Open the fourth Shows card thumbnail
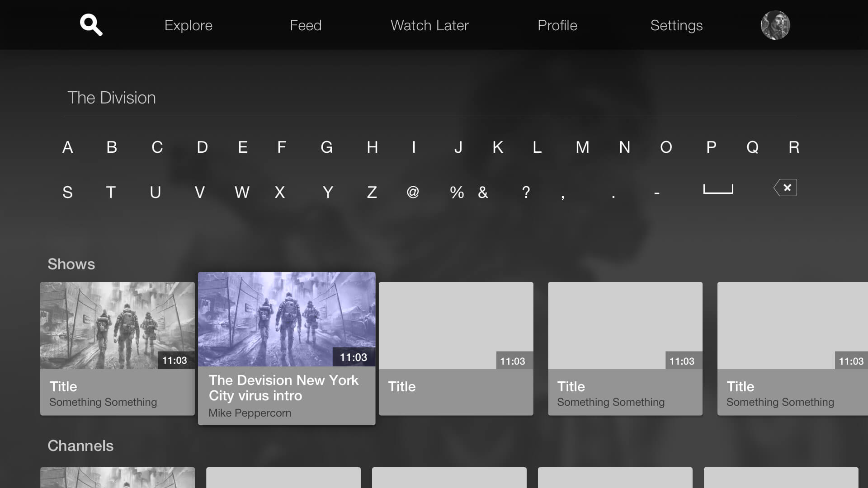This screenshot has width=868, height=488. point(625,326)
